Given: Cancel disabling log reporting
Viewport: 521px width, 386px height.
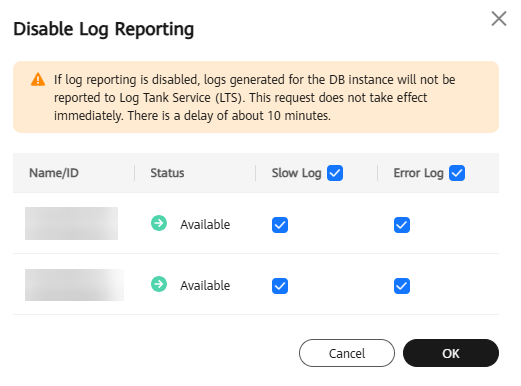Looking at the screenshot, I should tap(347, 353).
